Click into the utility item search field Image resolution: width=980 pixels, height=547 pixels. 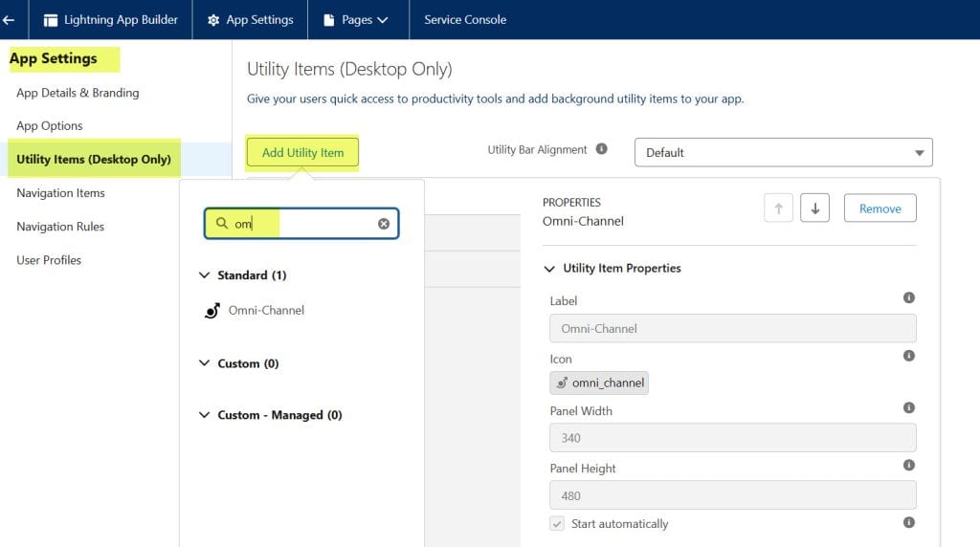(x=301, y=224)
